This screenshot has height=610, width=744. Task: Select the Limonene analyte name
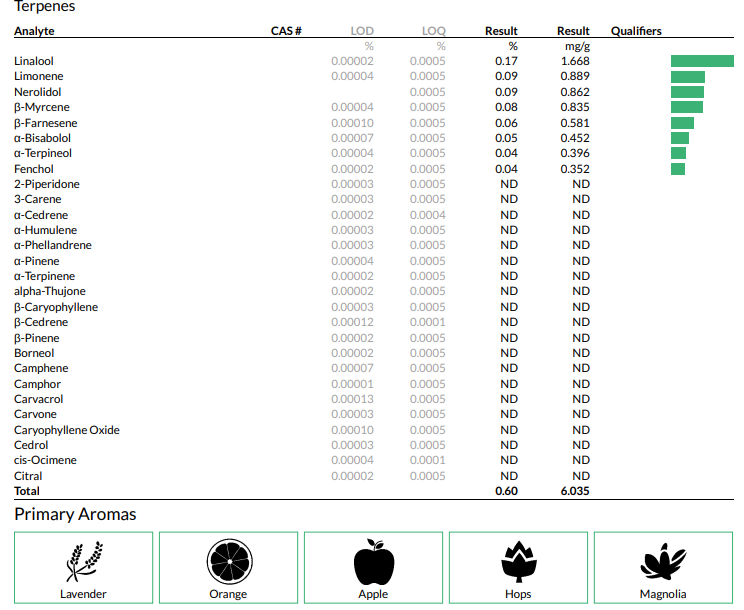38,77
